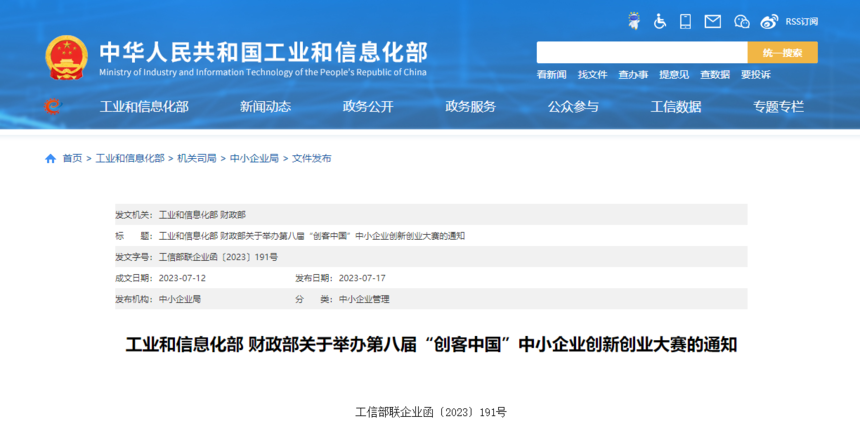Select the 专题专栏 navigation item

pos(778,107)
